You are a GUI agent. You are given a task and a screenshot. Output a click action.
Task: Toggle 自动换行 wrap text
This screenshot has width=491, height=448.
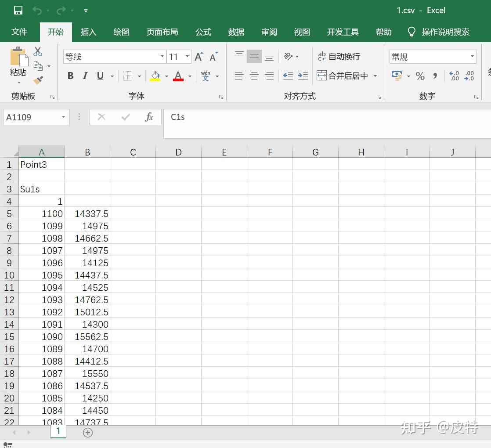pos(339,56)
